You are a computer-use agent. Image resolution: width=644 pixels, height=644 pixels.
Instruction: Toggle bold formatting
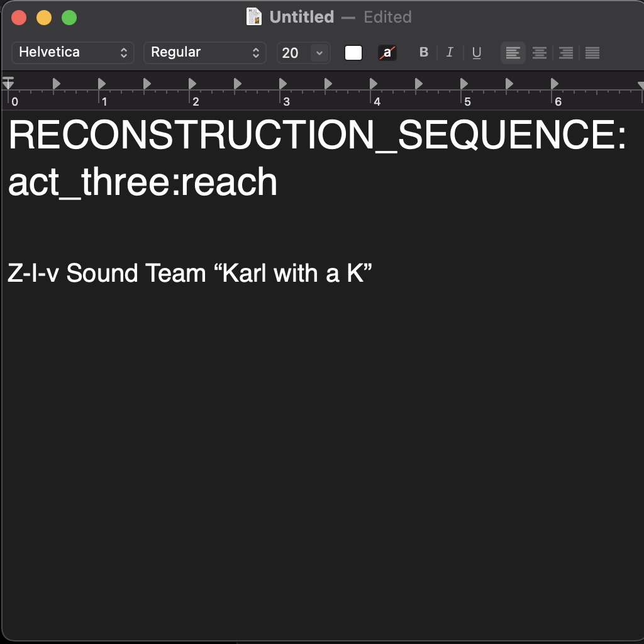(423, 52)
